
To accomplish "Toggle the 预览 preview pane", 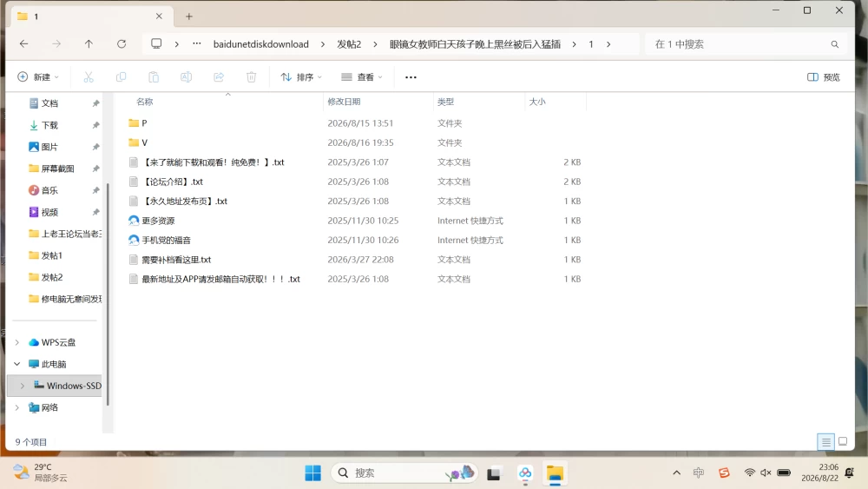I will point(823,77).
